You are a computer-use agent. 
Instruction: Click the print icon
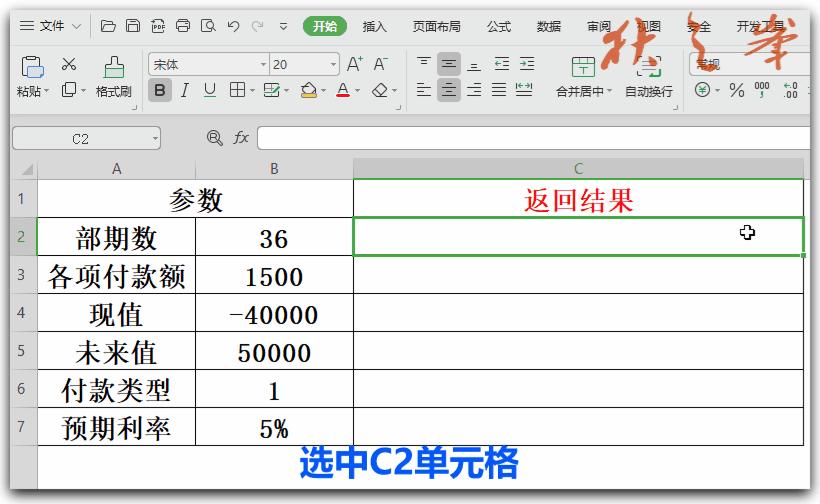pos(183,26)
